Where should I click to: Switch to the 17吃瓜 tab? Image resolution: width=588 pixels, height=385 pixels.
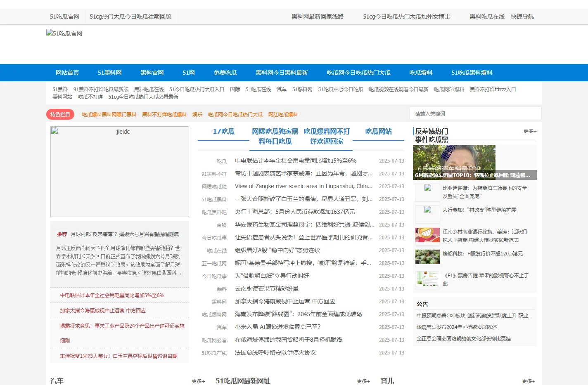(x=223, y=132)
